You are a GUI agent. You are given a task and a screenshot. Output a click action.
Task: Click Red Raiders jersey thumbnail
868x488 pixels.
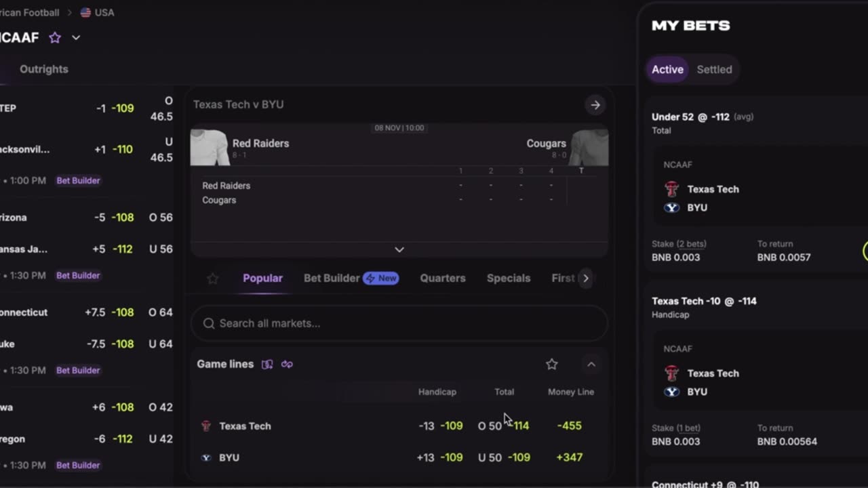(210, 147)
